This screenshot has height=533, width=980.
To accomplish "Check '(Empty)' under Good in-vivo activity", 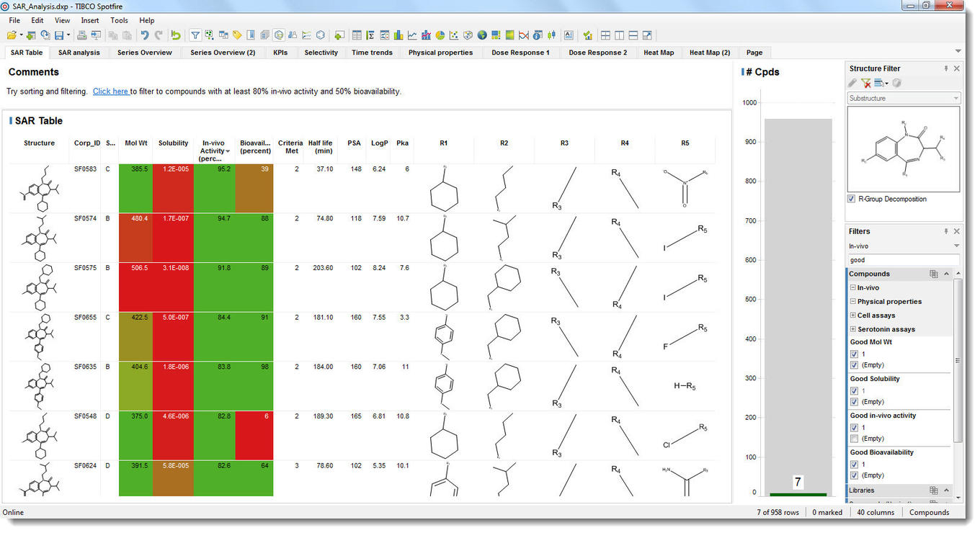I will (854, 439).
